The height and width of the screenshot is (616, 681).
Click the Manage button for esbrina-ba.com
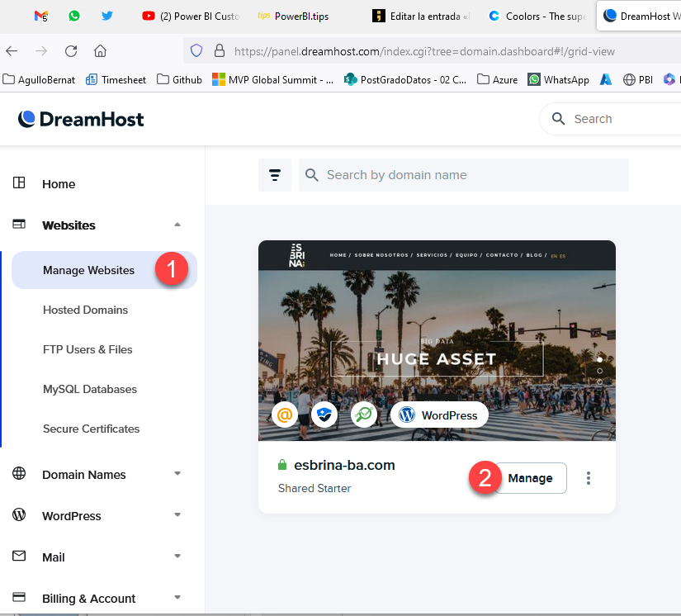(x=530, y=478)
